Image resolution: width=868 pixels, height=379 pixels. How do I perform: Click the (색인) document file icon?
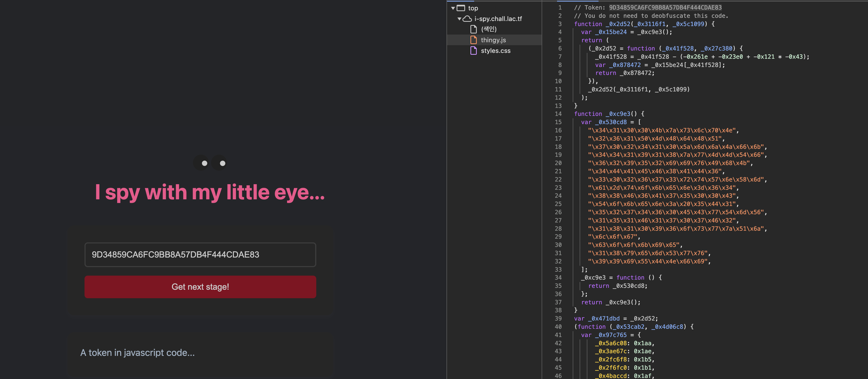[473, 29]
